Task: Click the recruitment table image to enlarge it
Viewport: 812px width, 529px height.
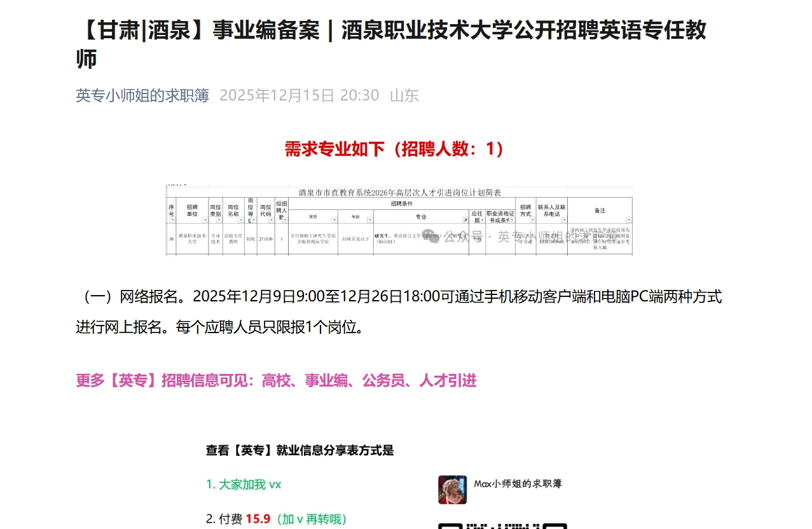Action: pyautogui.click(x=399, y=219)
